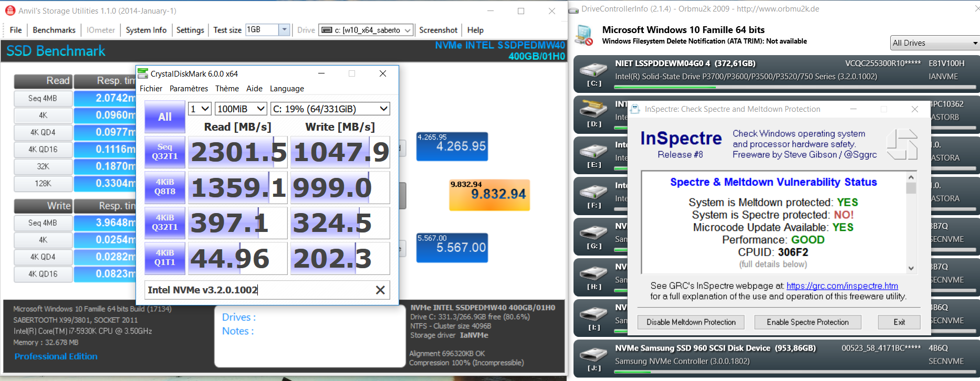Image resolution: width=980 pixels, height=381 pixels.
Task: Click Read Seq 4MB button in Anvil's
Action: [x=43, y=98]
